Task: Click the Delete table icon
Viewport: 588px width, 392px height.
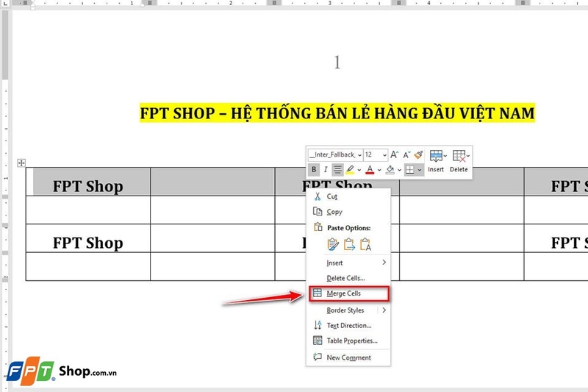Action: point(459,156)
